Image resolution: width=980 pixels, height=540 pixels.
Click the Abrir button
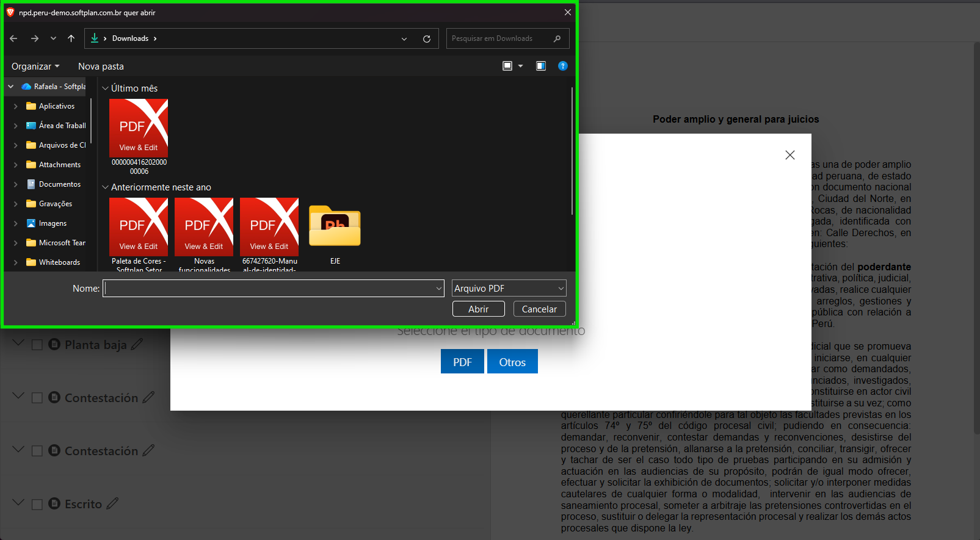click(x=479, y=309)
